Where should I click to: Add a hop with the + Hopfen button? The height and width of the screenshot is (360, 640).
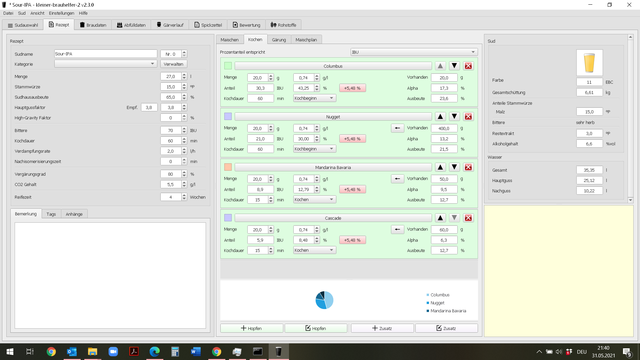click(251, 328)
